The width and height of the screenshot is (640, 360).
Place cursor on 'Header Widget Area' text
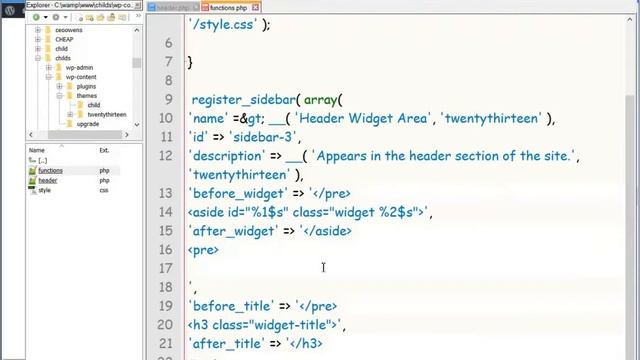(x=362, y=118)
